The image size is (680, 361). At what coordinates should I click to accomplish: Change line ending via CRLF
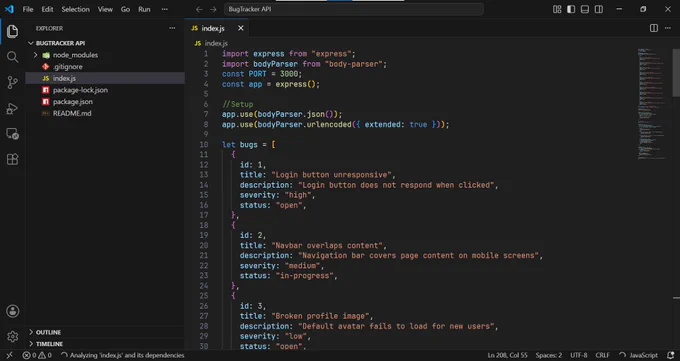602,355
